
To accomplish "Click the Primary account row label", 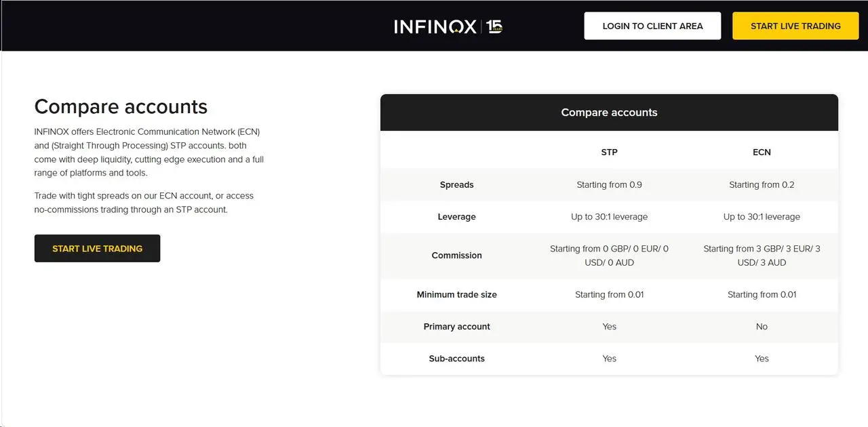I will pos(456,326).
